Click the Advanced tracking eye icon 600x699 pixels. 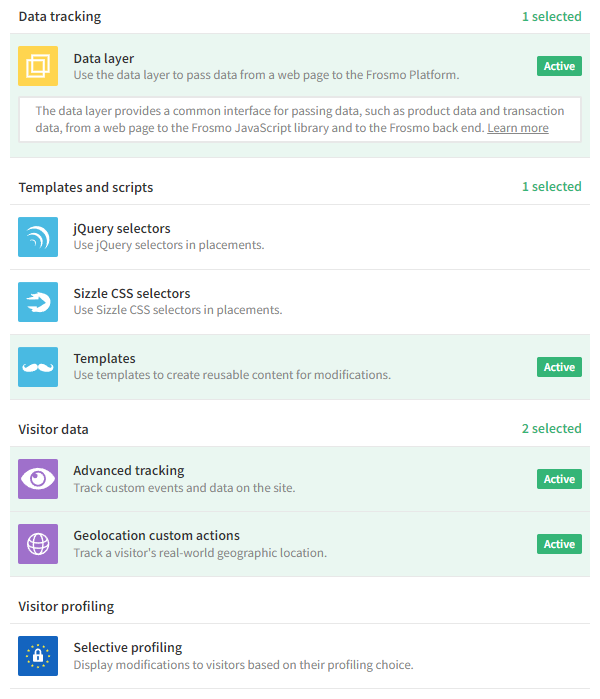[x=38, y=479]
